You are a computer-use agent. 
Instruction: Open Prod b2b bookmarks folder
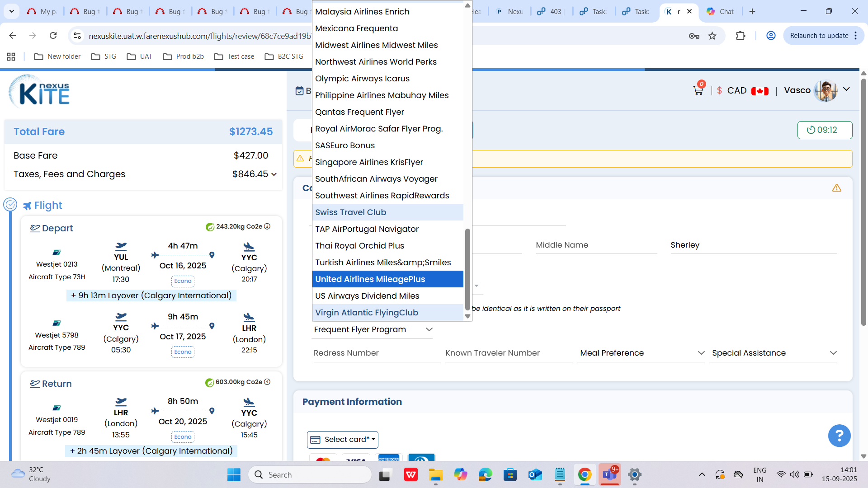pyautogui.click(x=183, y=56)
